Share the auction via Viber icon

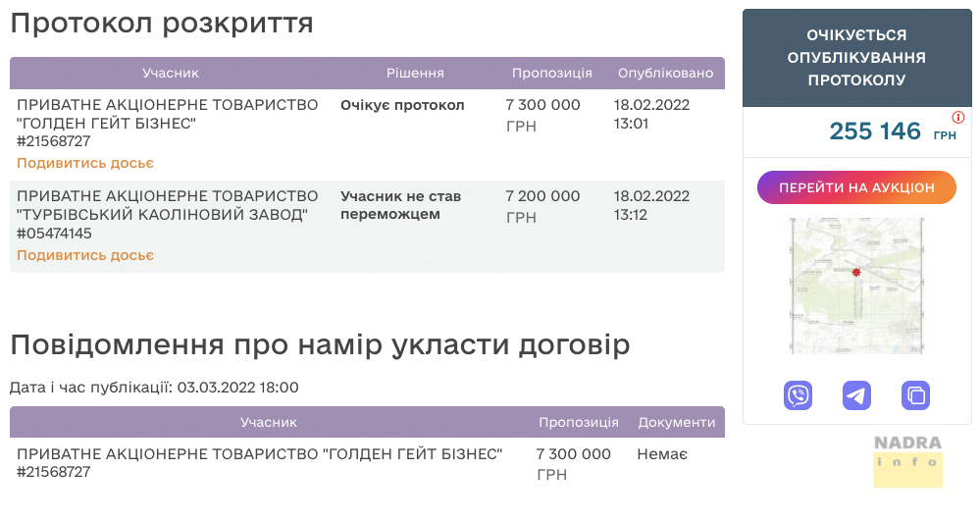point(798,395)
